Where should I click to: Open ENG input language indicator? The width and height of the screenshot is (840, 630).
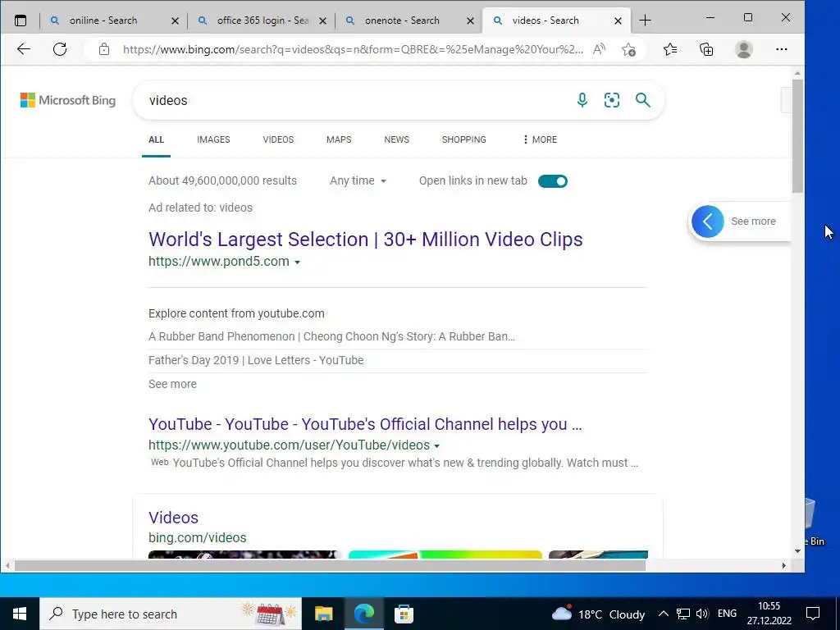click(x=727, y=614)
